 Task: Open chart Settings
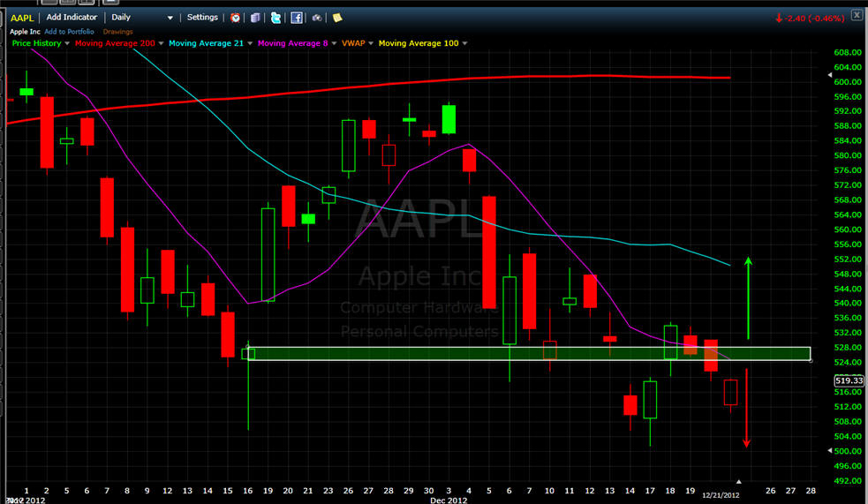point(202,17)
